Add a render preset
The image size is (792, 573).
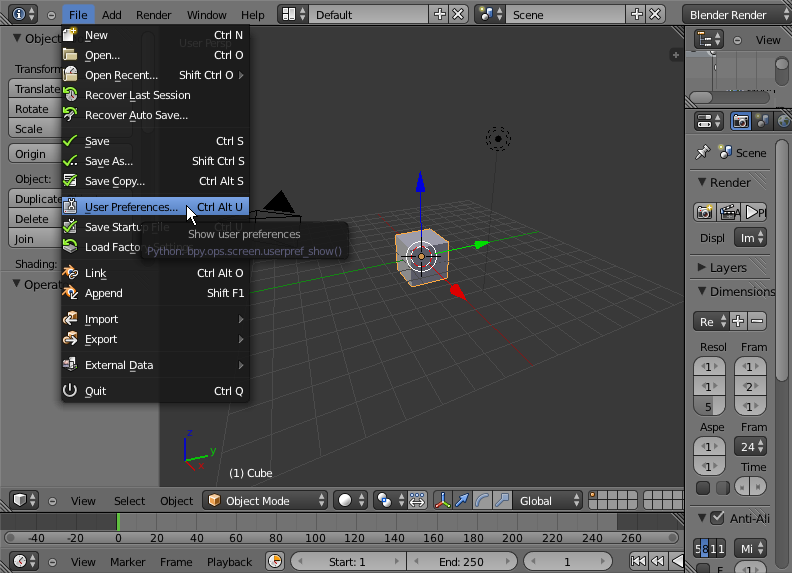(738, 321)
